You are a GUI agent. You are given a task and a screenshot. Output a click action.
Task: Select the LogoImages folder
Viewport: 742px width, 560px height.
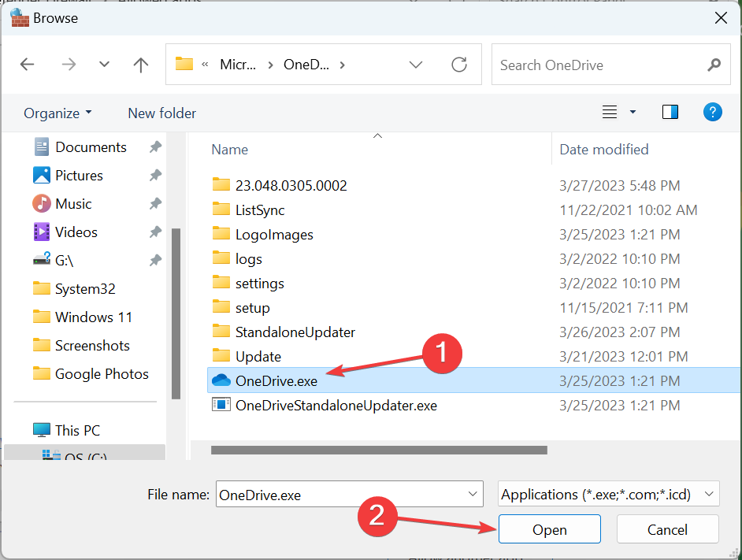pyautogui.click(x=274, y=235)
